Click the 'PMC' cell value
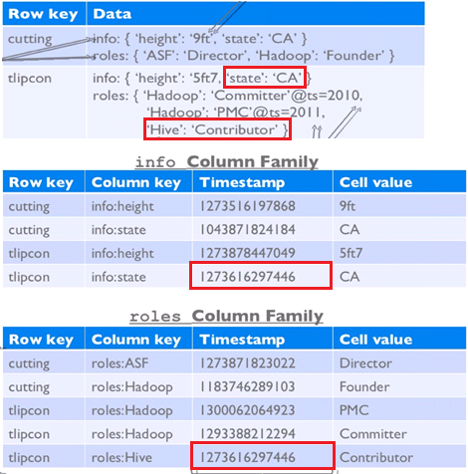Screen dimensions: 468x474 354,410
